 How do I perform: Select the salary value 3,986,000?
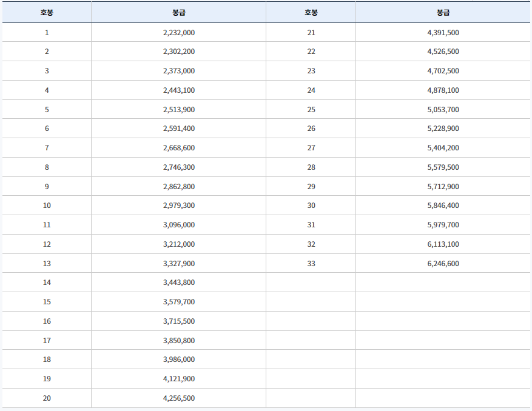tap(179, 359)
